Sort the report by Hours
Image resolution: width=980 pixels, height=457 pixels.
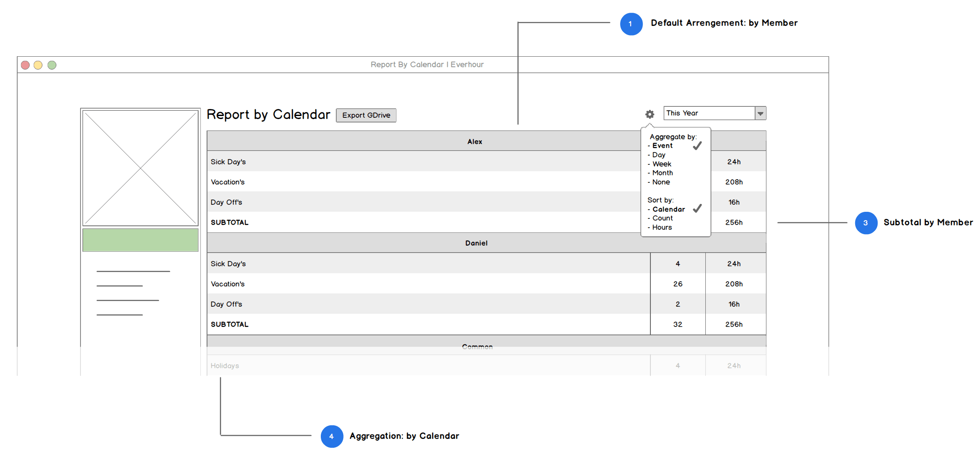point(662,228)
